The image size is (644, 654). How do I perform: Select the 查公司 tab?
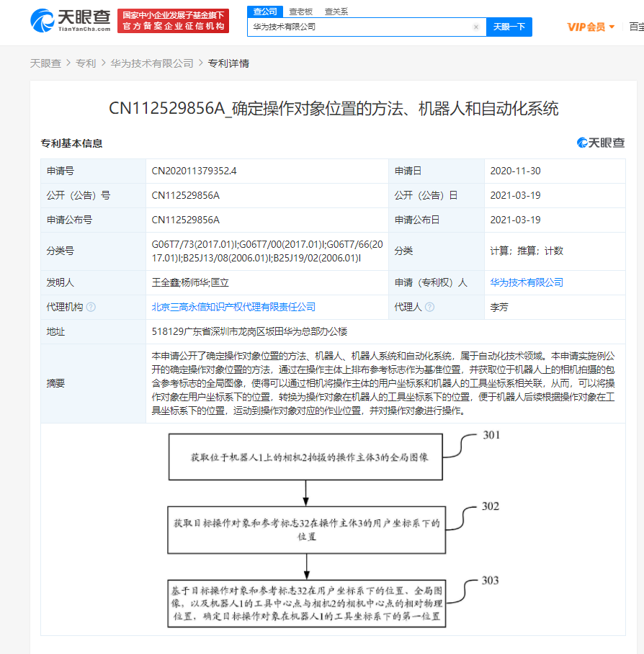point(266,12)
